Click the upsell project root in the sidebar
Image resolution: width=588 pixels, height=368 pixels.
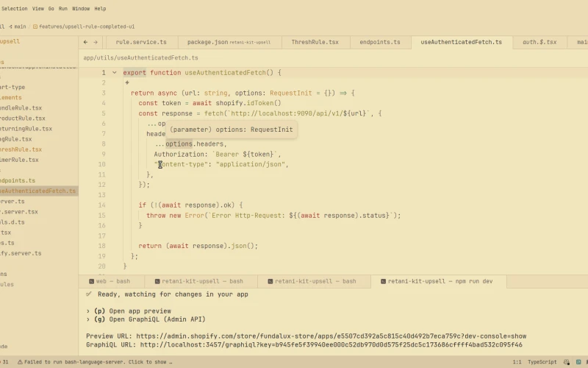pos(10,41)
